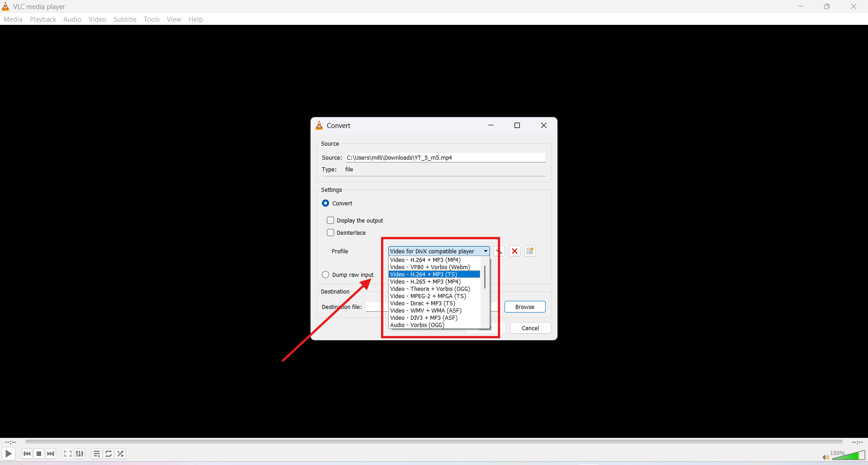Delete the selected profile with red X icon
The width and height of the screenshot is (868, 465).
coord(514,251)
